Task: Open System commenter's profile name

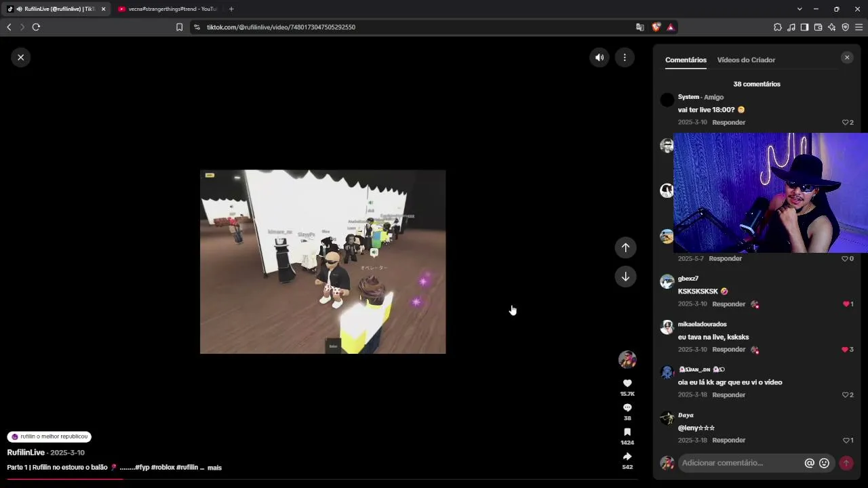Action: pyautogui.click(x=688, y=97)
